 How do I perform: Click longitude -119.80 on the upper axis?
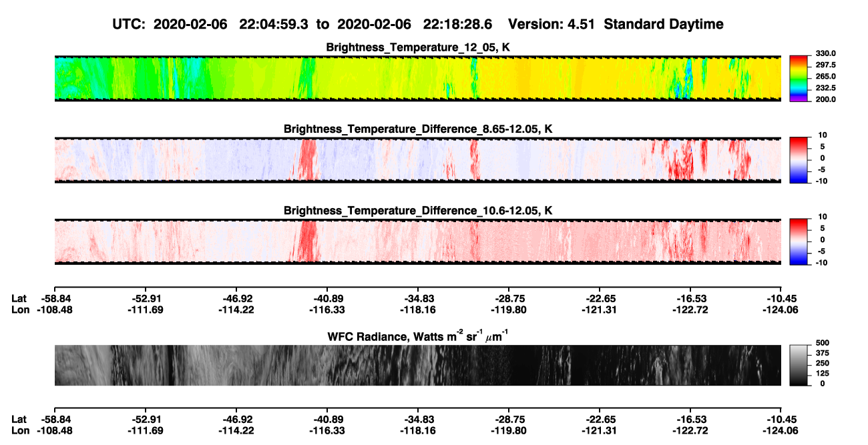tap(509, 310)
